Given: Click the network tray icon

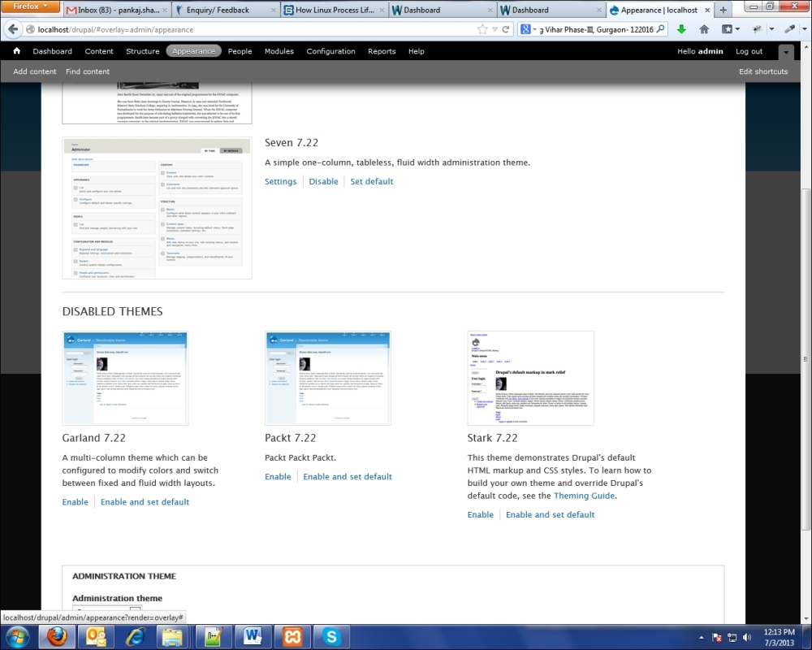Looking at the screenshot, I should click(x=732, y=638).
